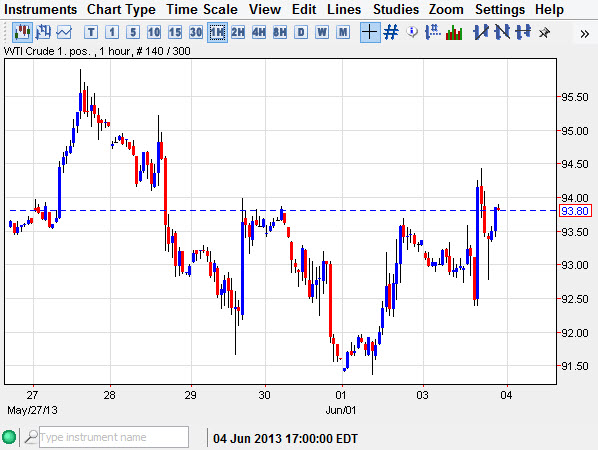Switch to 1 minute time scale
Image resolution: width=598 pixels, height=450 pixels.
[x=112, y=32]
